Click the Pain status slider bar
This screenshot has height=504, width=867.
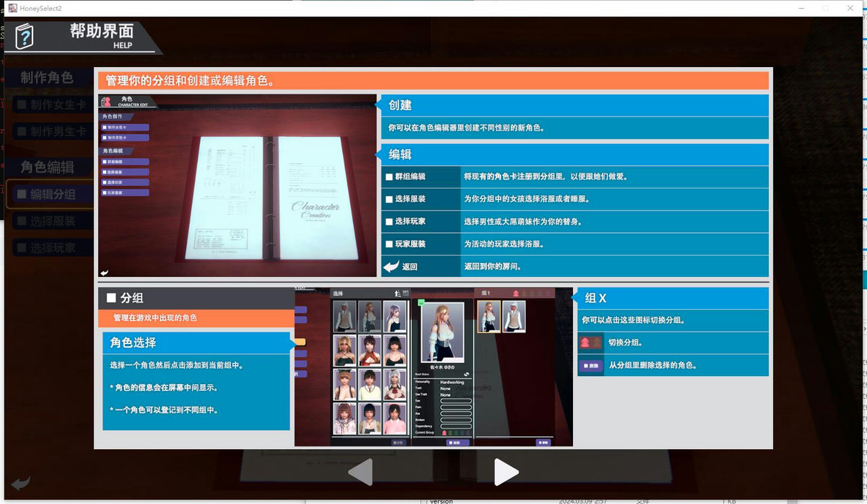pyautogui.click(x=455, y=406)
